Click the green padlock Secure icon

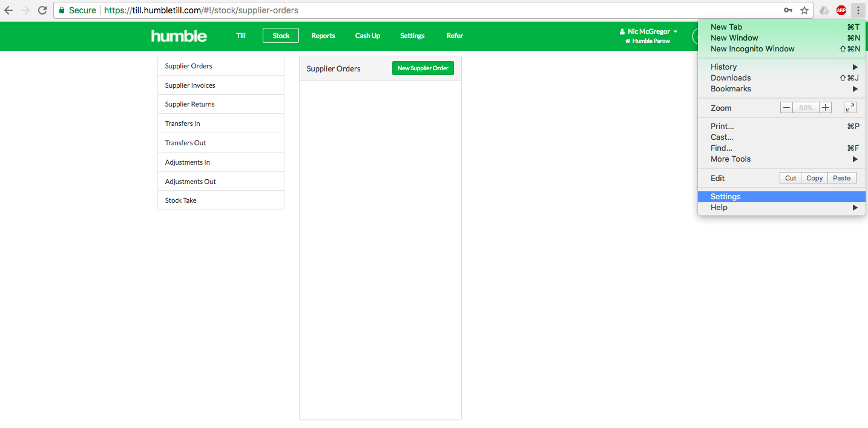pos(61,10)
